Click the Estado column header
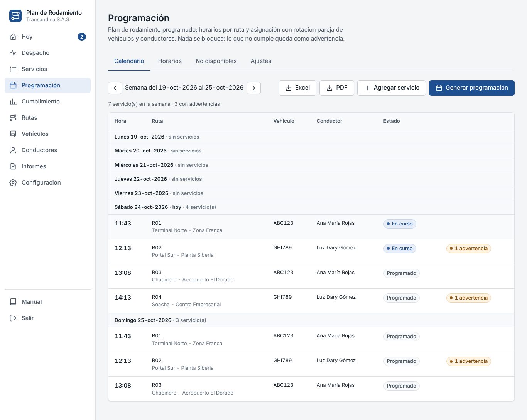The image size is (527, 420). (x=392, y=121)
